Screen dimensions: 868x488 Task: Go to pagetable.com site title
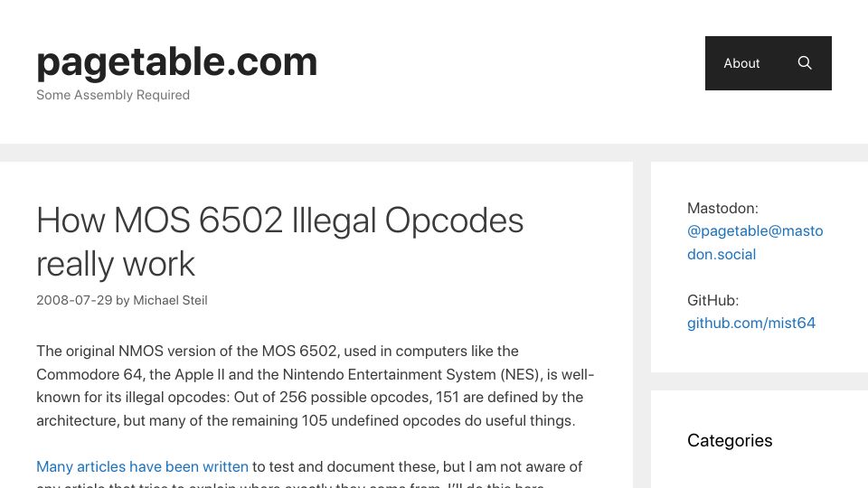tap(177, 61)
